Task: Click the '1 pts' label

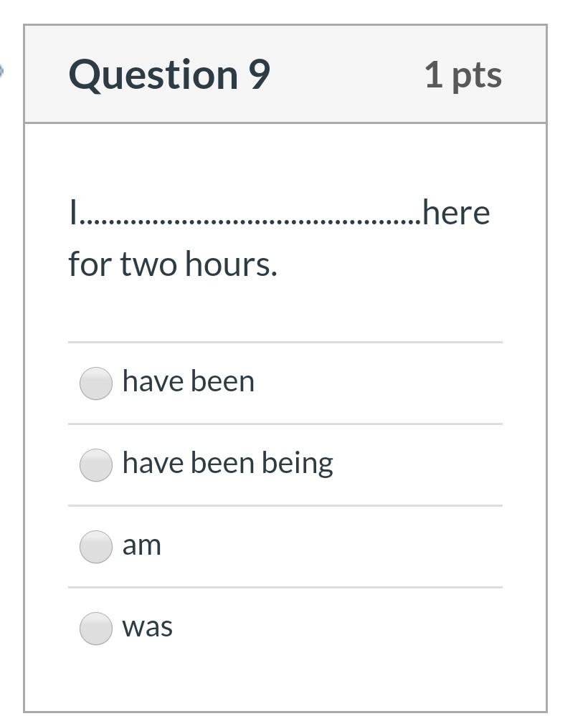Action: (x=464, y=73)
